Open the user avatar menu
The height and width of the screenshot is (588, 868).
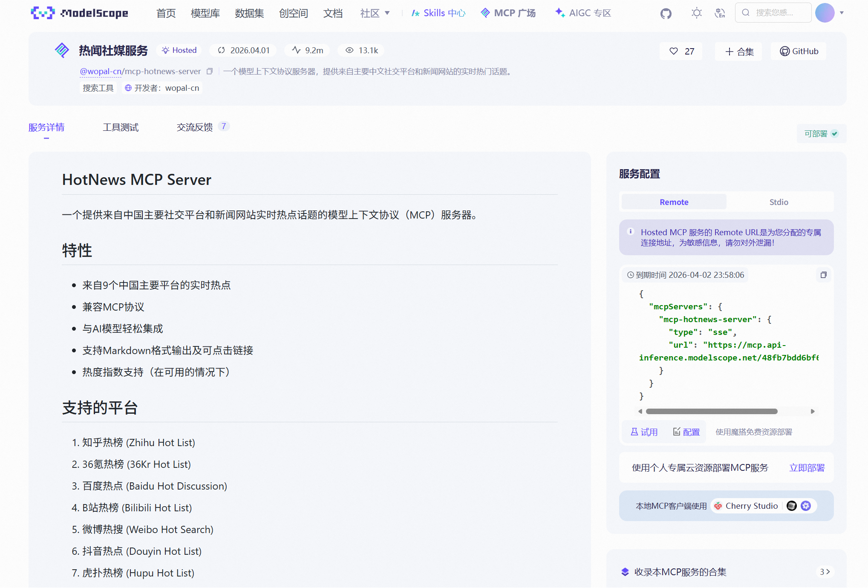[825, 13]
